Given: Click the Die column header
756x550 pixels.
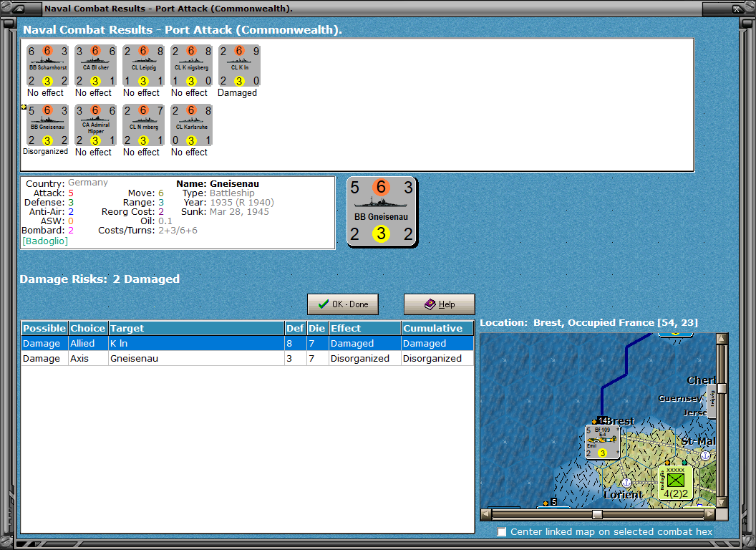Looking at the screenshot, I should click(317, 328).
